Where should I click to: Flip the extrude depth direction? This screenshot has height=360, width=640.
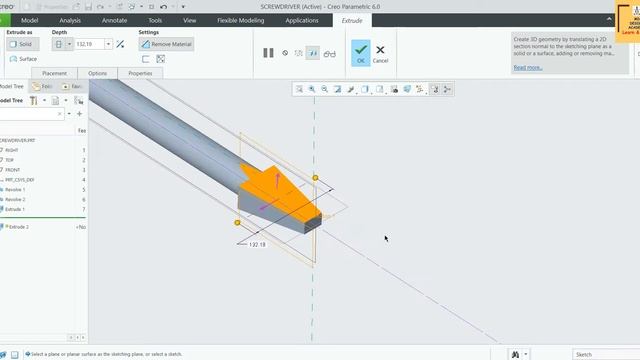(120, 44)
